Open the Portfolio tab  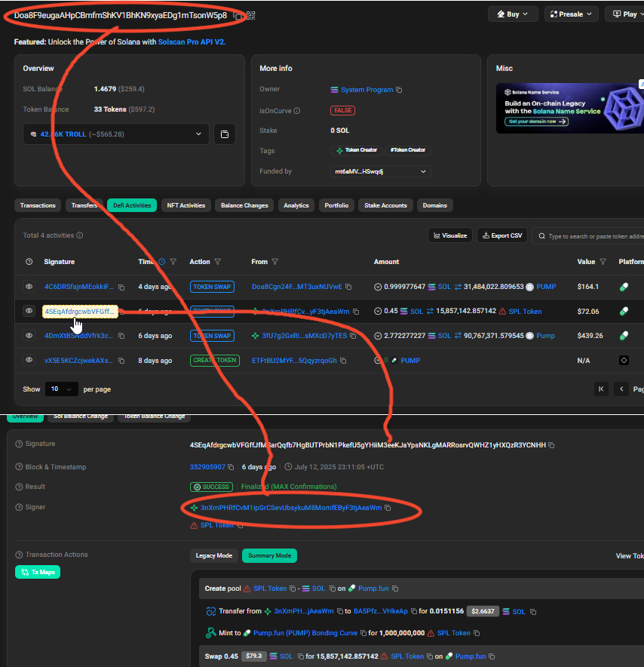[x=336, y=205]
